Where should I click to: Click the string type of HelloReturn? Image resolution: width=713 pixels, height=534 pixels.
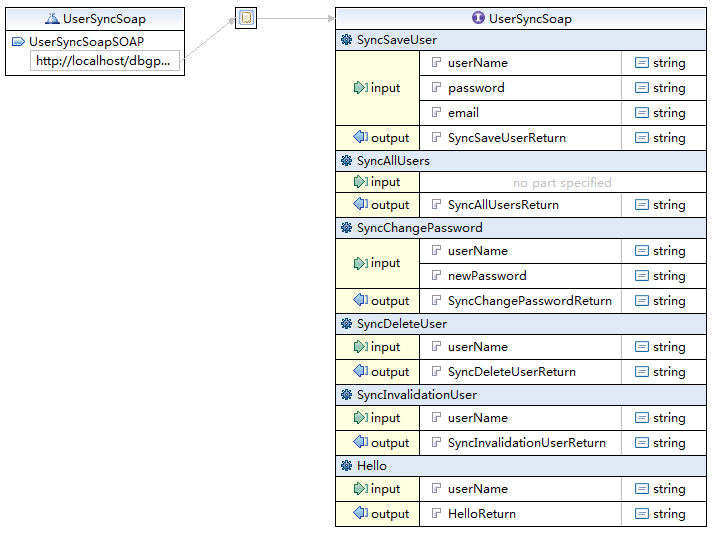tap(669, 514)
